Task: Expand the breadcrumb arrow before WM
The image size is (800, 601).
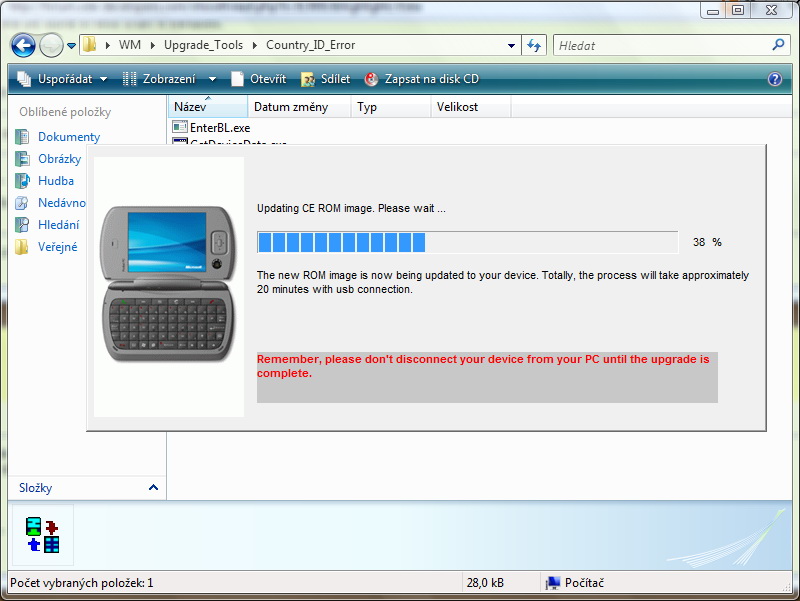Action: pos(108,45)
